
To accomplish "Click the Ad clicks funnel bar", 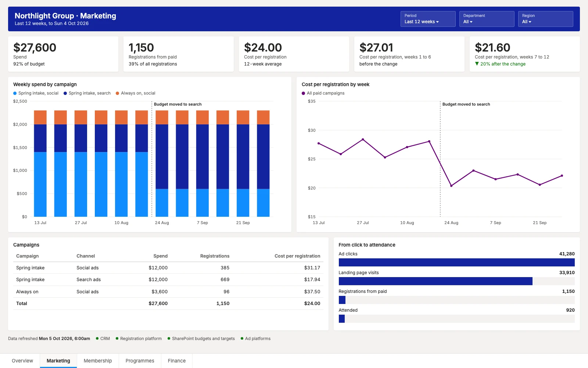I will (456, 262).
